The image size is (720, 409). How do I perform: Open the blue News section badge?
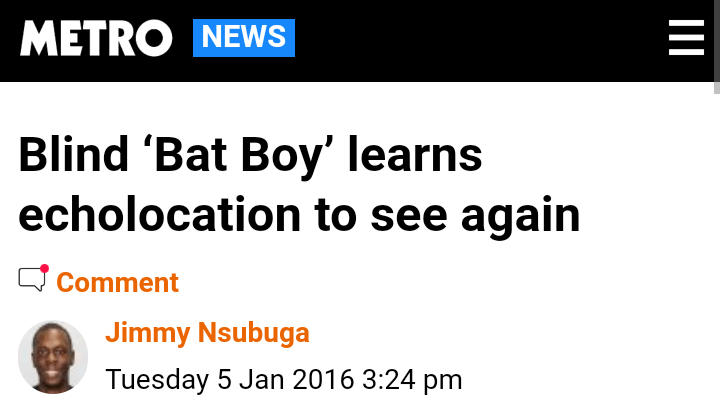[244, 38]
